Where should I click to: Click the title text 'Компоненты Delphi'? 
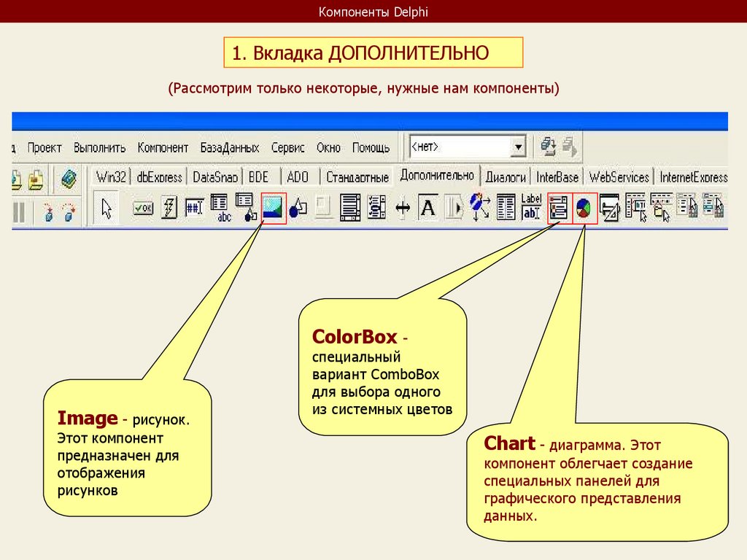point(373,12)
